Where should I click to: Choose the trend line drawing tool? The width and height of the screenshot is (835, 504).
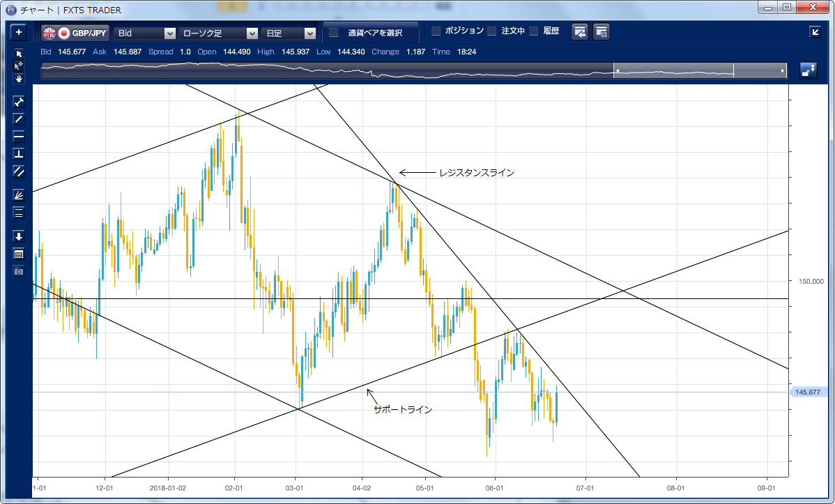19,119
